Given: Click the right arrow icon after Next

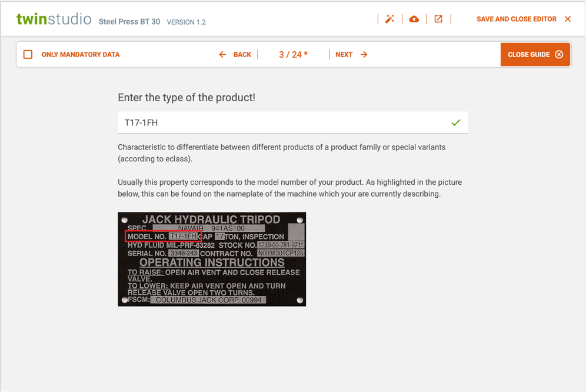Looking at the screenshot, I should [x=364, y=55].
